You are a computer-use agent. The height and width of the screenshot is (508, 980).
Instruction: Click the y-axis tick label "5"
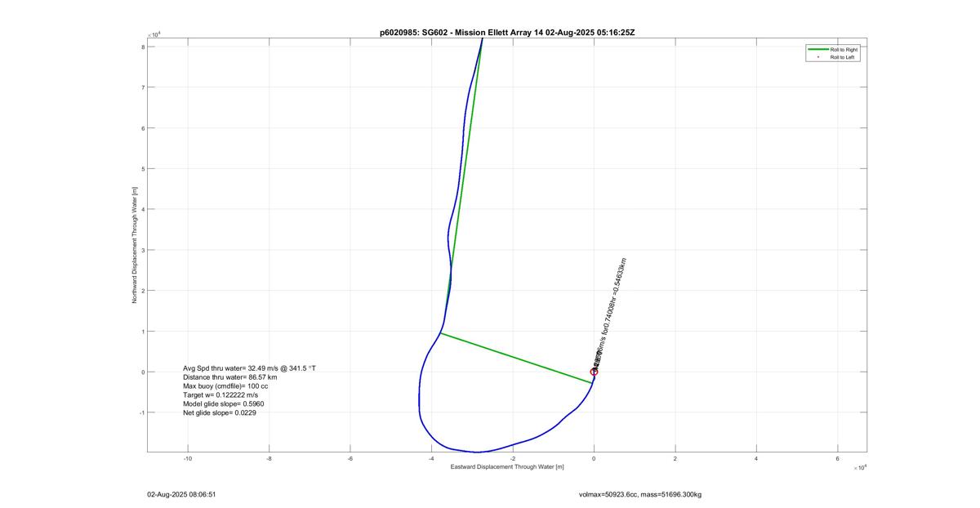coord(143,168)
